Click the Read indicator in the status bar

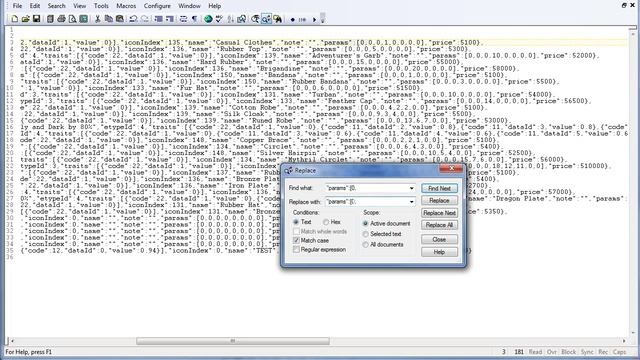(x=535, y=352)
